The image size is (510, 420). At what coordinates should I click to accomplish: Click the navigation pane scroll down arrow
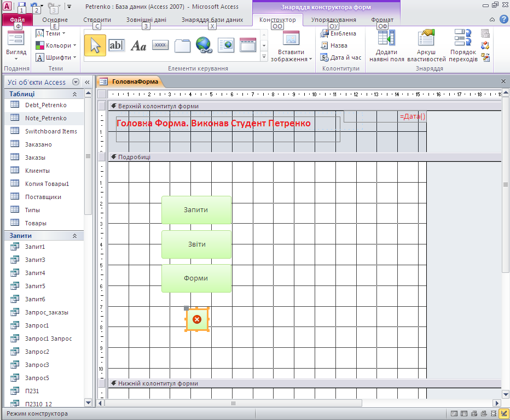click(88, 402)
